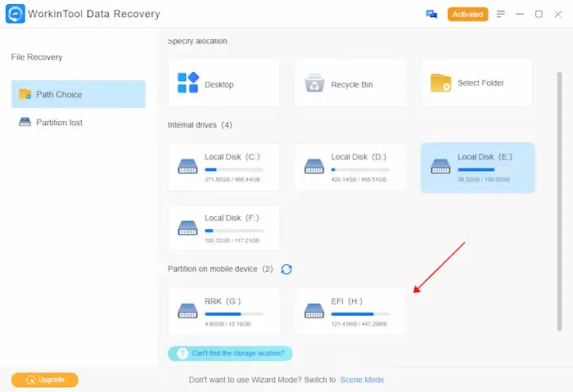Click the RRK (G:) drive icon
The width and height of the screenshot is (573, 392).
coord(187,311)
